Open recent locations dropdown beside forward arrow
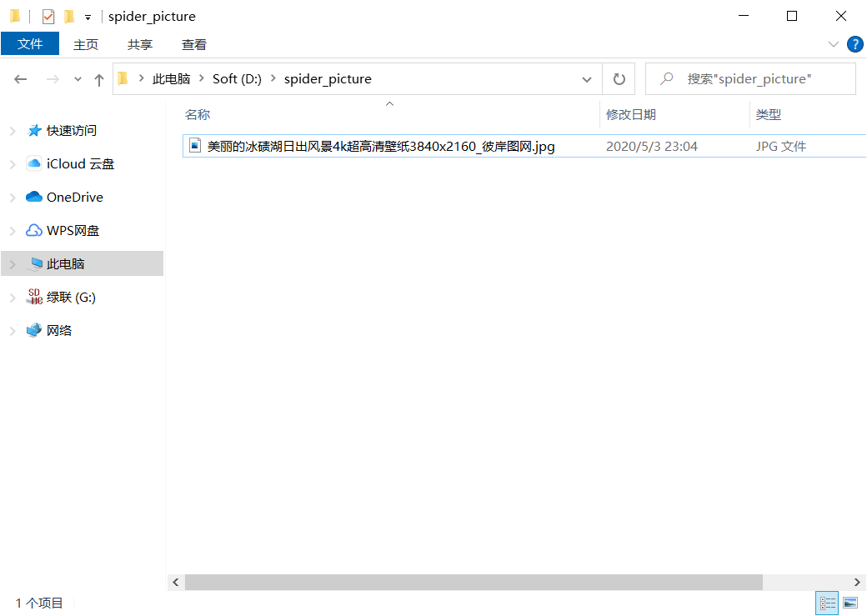867x616 pixels. (x=77, y=78)
